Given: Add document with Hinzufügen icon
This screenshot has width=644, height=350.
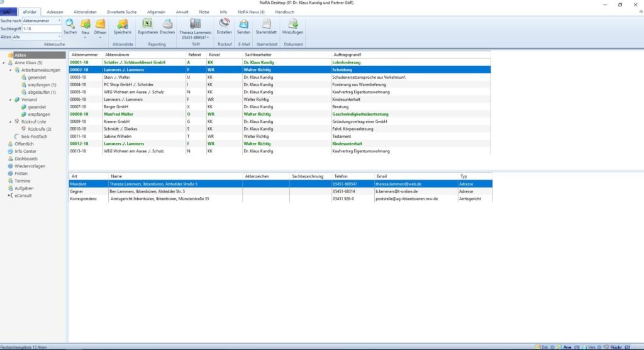Looking at the screenshot, I should (x=292, y=25).
